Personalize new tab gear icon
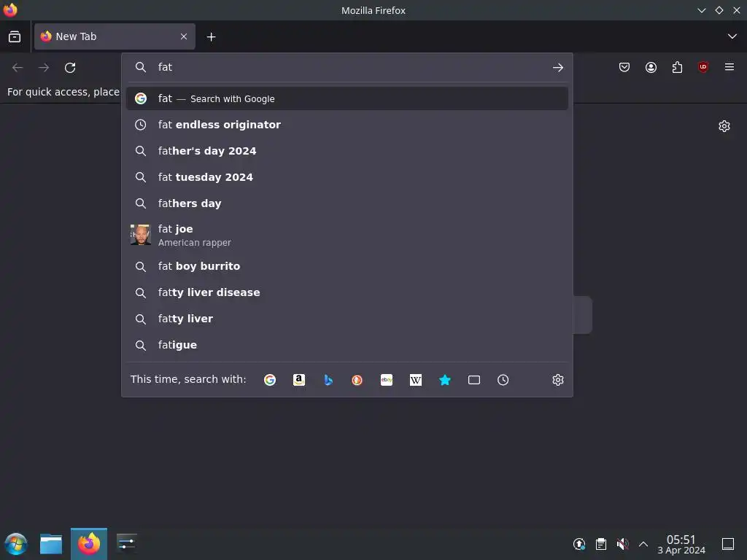The width and height of the screenshot is (747, 560). click(724, 126)
